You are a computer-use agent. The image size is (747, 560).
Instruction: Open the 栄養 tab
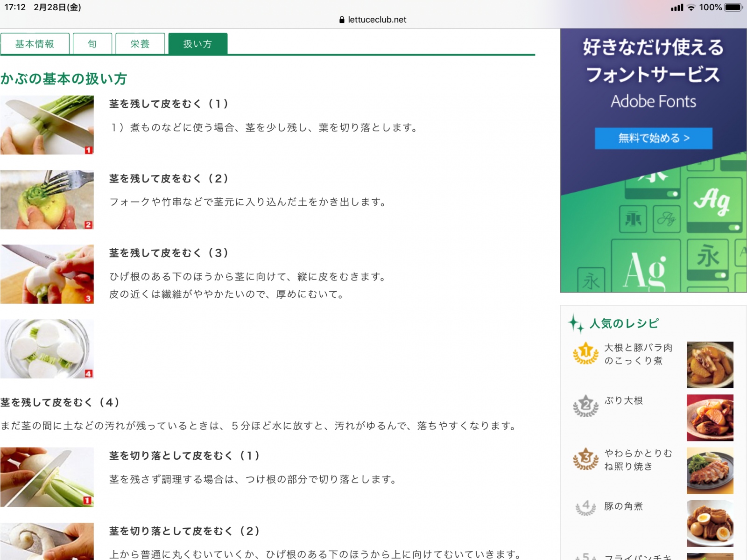[140, 44]
